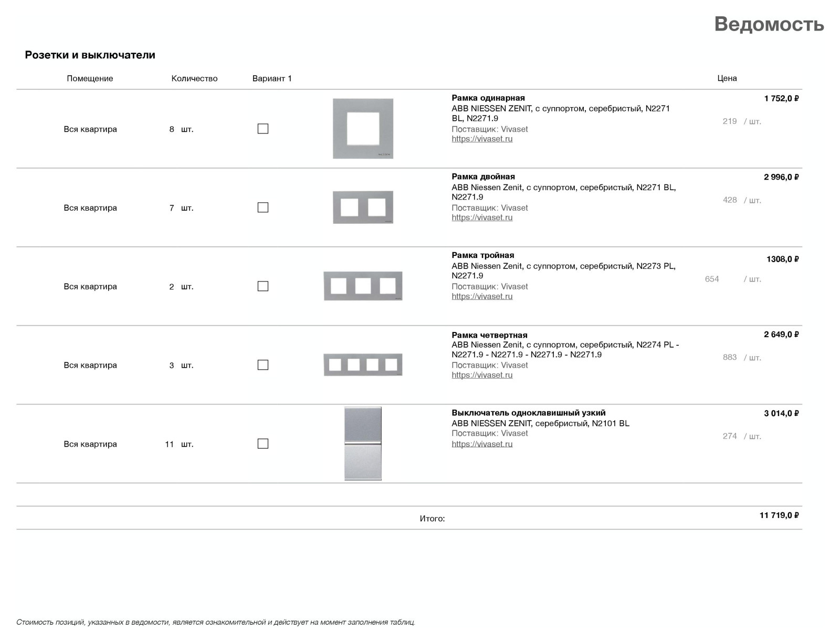
Task: Click Вся квартира in the Рамка двойная row
Action: point(90,208)
